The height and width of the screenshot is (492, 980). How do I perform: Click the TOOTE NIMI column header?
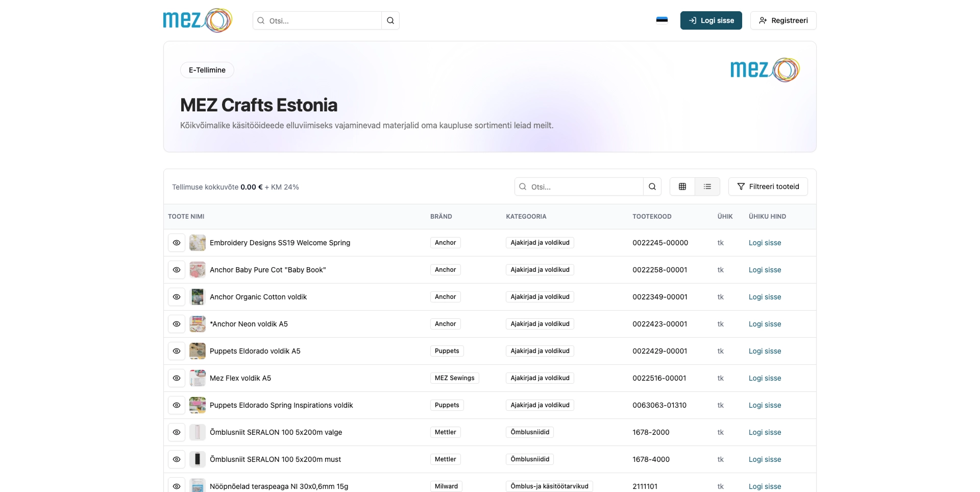(x=186, y=217)
